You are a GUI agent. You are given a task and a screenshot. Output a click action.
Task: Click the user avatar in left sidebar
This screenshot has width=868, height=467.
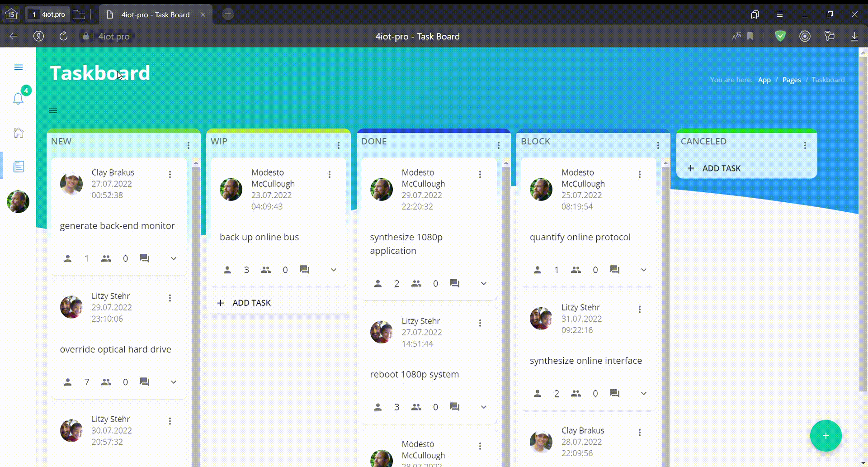point(18,201)
